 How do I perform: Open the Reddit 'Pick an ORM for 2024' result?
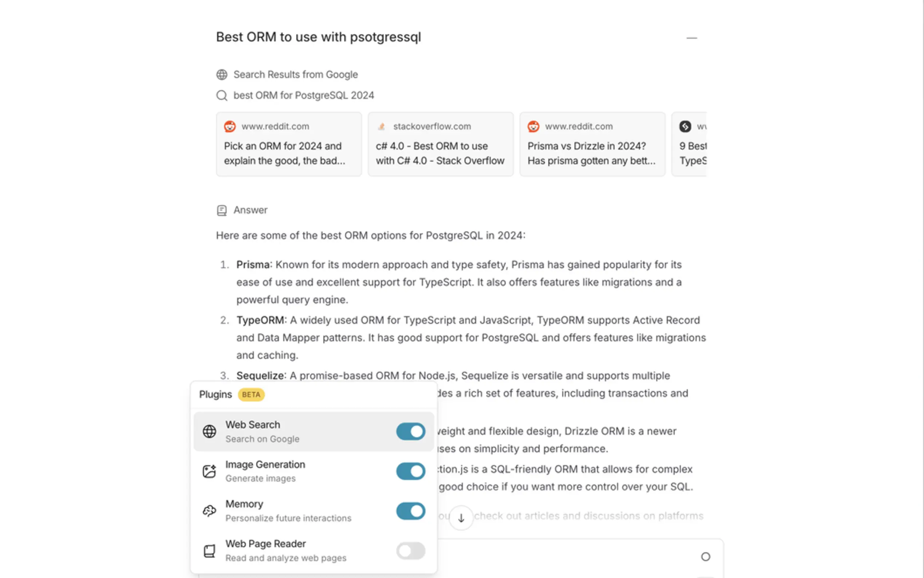[289, 144]
